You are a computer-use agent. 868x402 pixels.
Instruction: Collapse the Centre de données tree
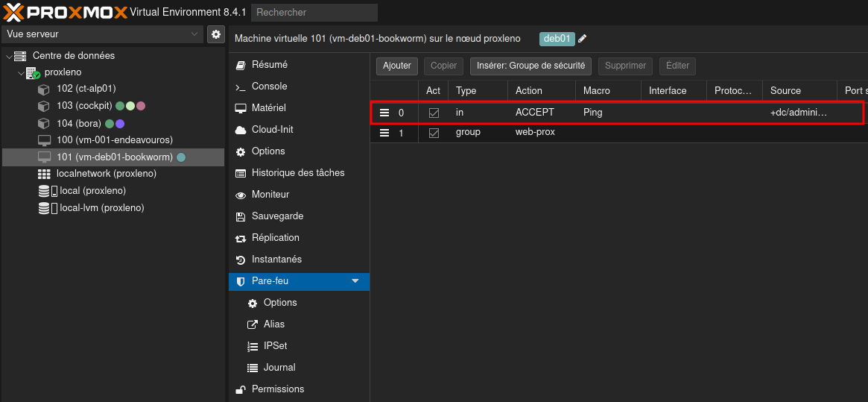pos(8,56)
